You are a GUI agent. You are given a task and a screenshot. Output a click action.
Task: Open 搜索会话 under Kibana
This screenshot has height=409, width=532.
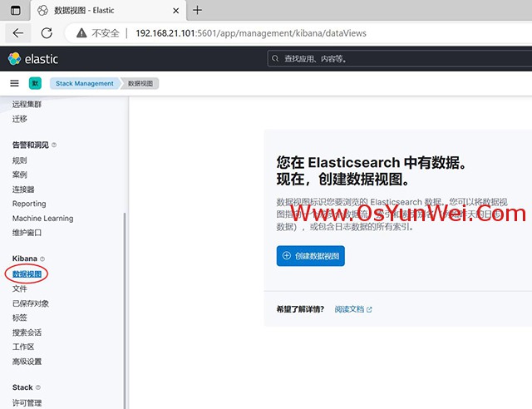coord(27,333)
